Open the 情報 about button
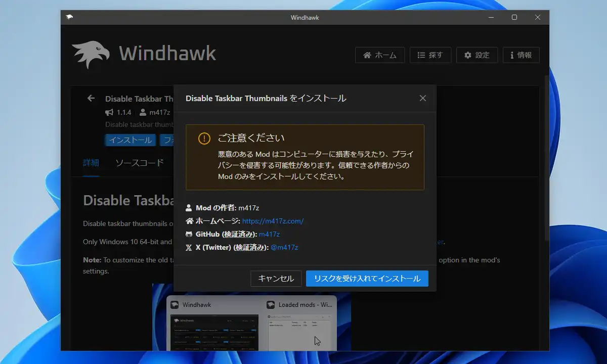This screenshot has width=607, height=364. click(x=521, y=55)
